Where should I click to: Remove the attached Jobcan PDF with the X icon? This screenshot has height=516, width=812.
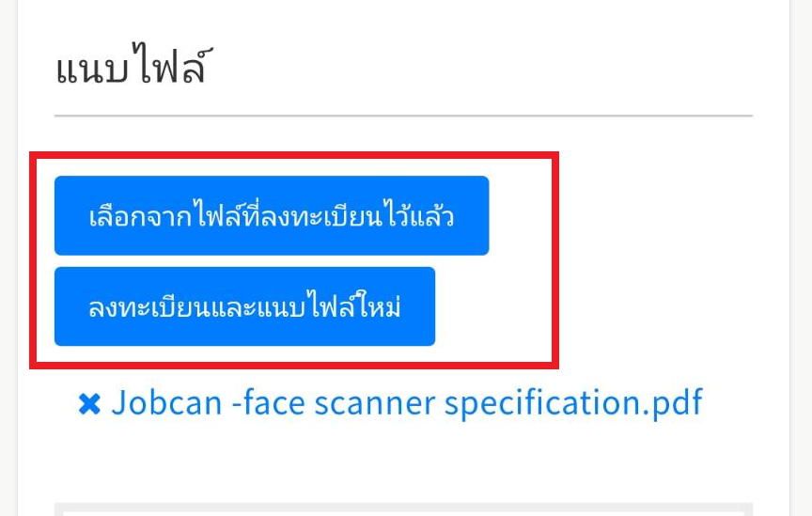(x=89, y=404)
